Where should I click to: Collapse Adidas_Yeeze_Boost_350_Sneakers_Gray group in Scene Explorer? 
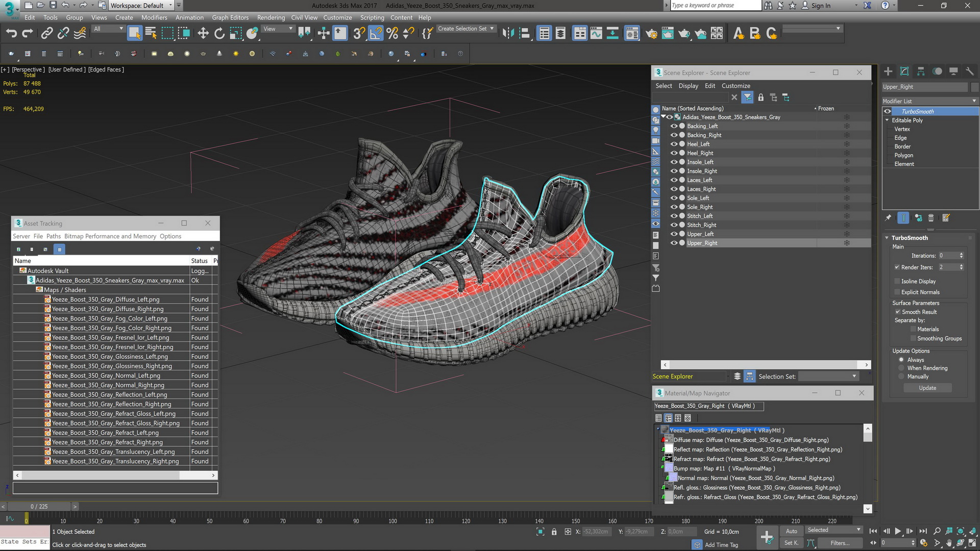tap(664, 117)
